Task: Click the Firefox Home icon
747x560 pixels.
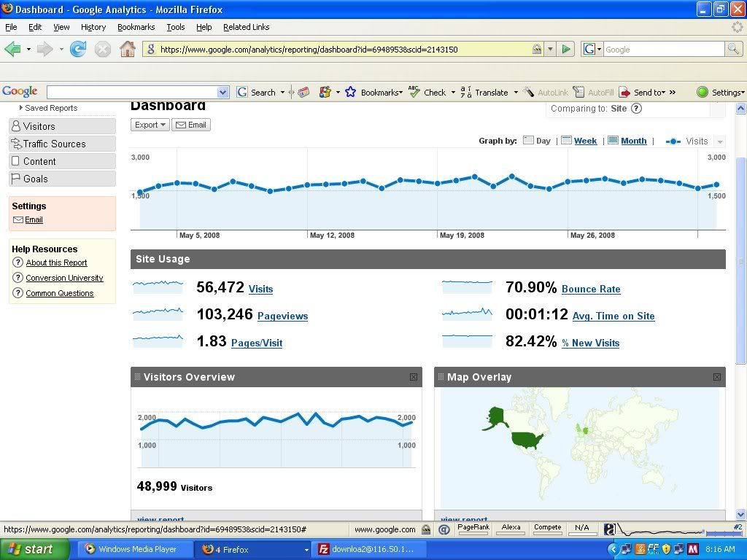Action: [x=127, y=50]
